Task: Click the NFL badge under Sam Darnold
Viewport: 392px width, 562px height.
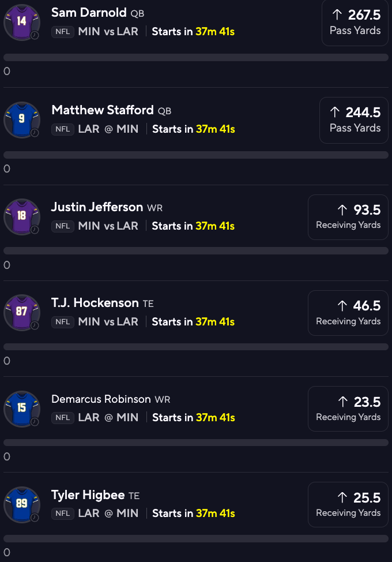Action: coord(62,32)
